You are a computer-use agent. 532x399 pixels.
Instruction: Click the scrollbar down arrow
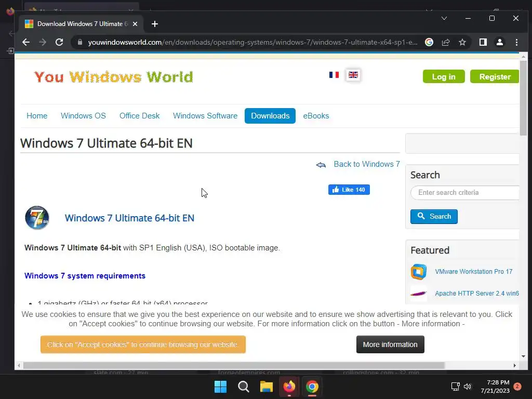pyautogui.click(x=523, y=356)
